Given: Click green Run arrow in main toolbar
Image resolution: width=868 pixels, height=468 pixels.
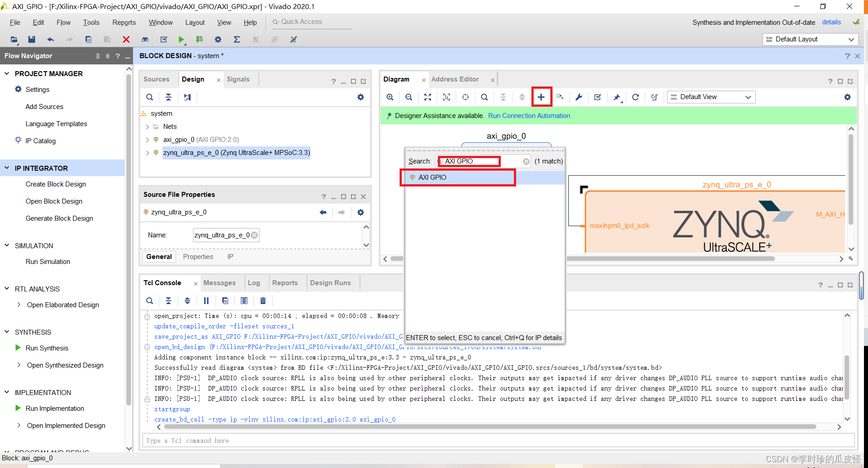Looking at the screenshot, I should pyautogui.click(x=181, y=39).
